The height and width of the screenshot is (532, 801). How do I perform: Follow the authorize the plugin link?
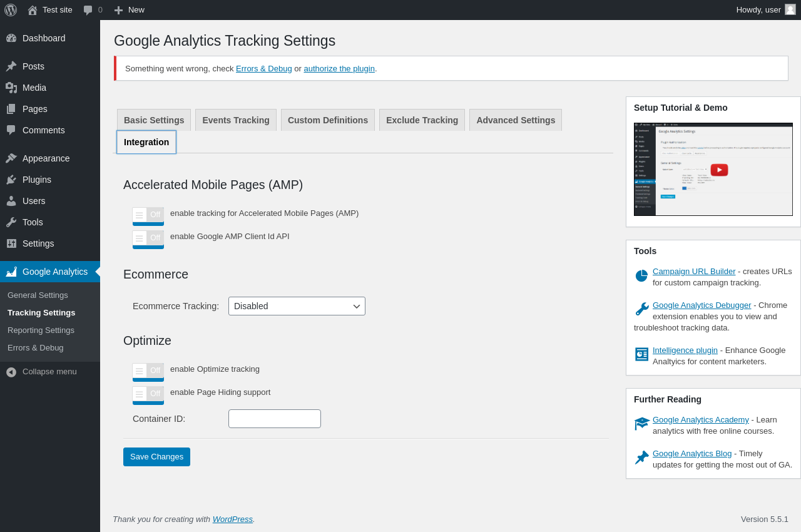[x=339, y=69]
